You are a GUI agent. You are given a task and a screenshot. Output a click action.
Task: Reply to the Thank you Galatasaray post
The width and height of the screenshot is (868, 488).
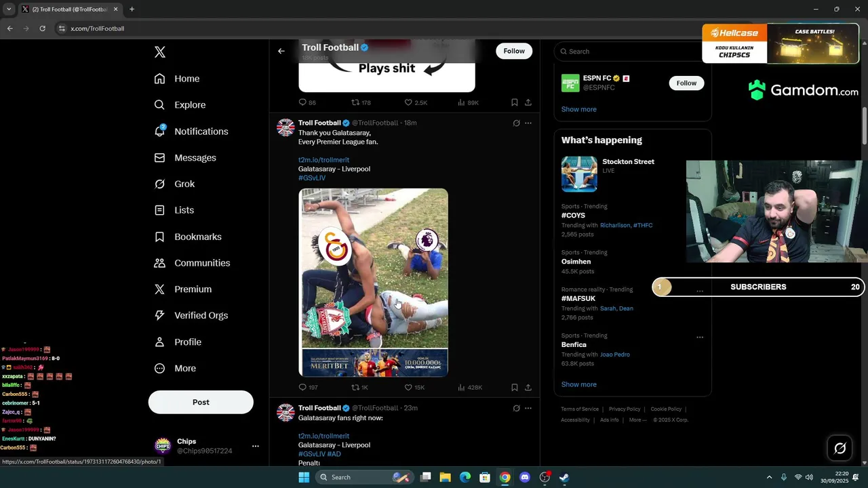pyautogui.click(x=308, y=388)
